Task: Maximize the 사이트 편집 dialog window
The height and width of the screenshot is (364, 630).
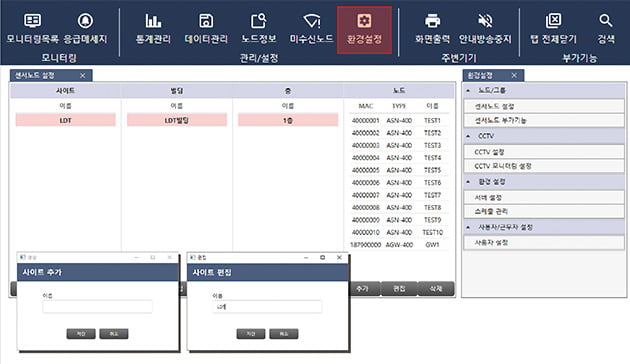Action: (x=322, y=258)
